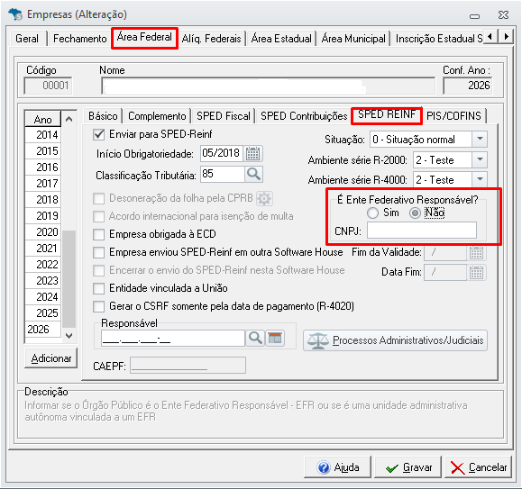Toggle Enviar para SPED-Reinf checkbox
This screenshot has height=489, width=522.
tap(99, 134)
